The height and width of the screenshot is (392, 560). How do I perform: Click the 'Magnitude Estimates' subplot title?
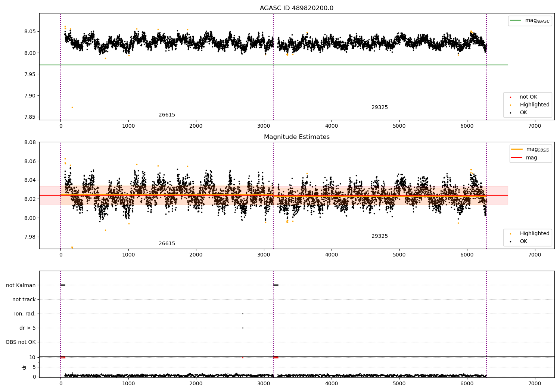(296, 137)
